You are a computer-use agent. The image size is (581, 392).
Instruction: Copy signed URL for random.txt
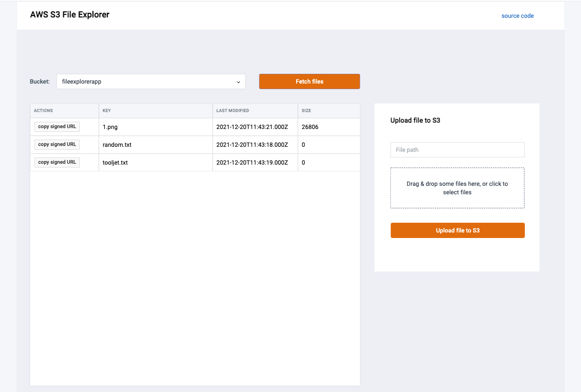[57, 144]
